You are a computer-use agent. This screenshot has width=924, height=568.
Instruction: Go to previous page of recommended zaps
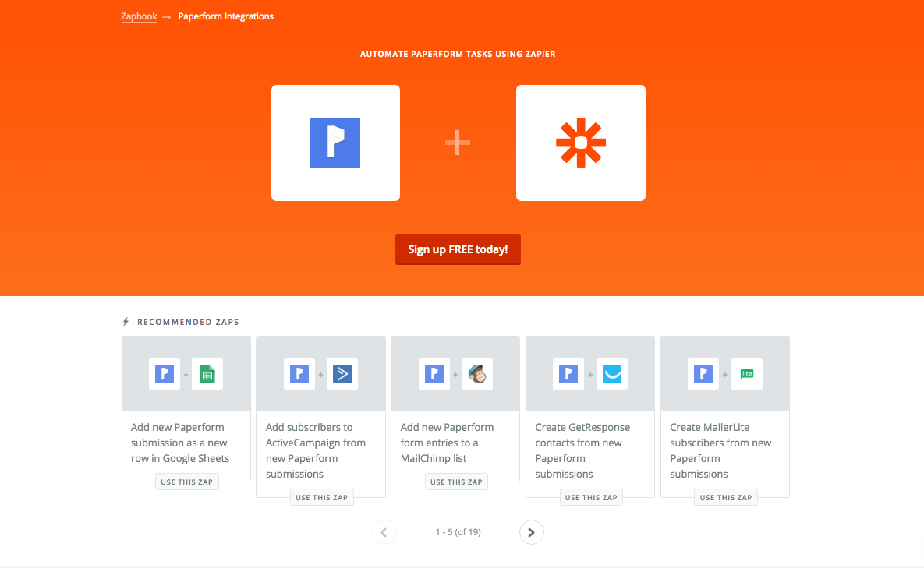(x=384, y=532)
